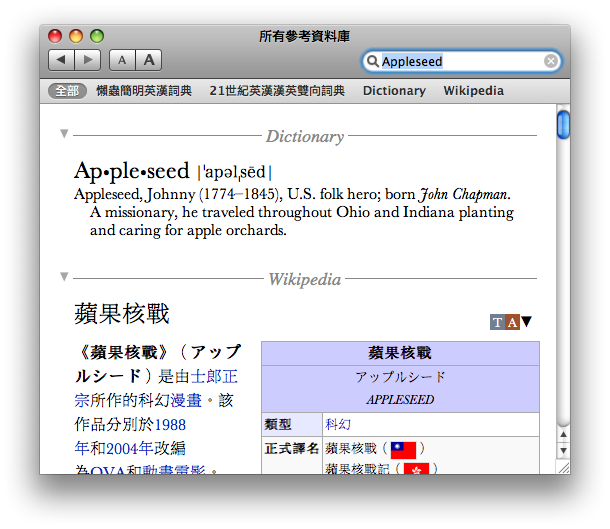Click the scroll up arrow
Viewport: 610px width, 529px height.
pyautogui.click(x=563, y=434)
